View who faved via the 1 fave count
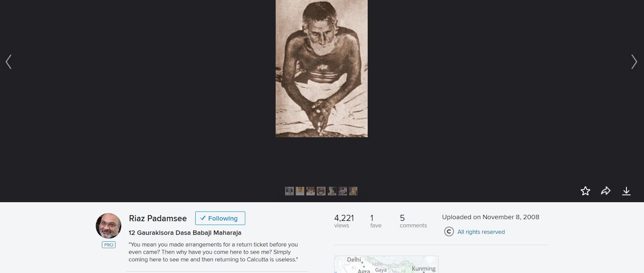 coord(376,221)
